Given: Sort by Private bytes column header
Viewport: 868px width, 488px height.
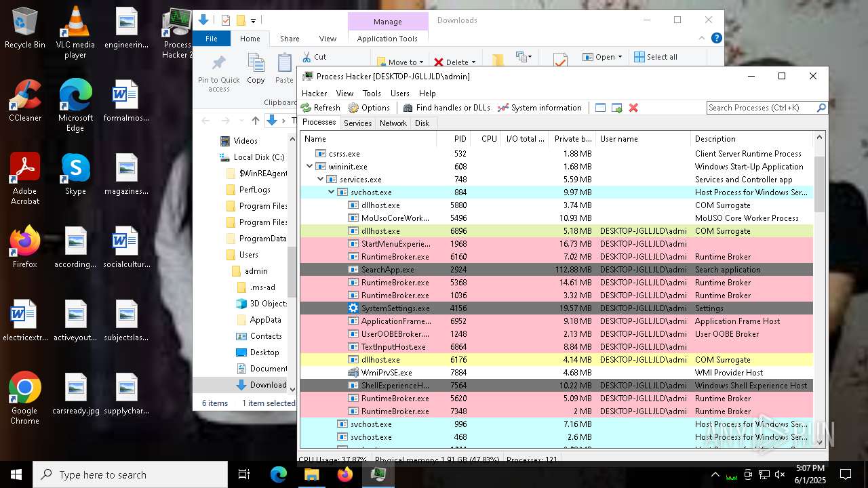Looking at the screenshot, I should [572, 139].
